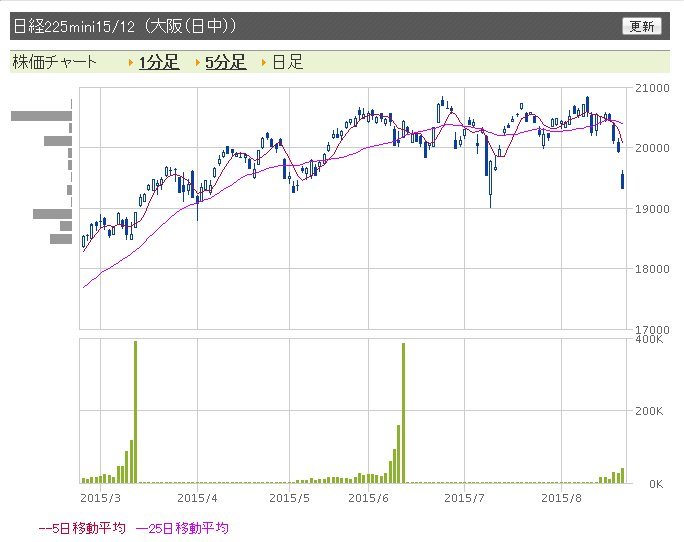Click the 更新 refresh button
The image size is (684, 542).
(641, 27)
